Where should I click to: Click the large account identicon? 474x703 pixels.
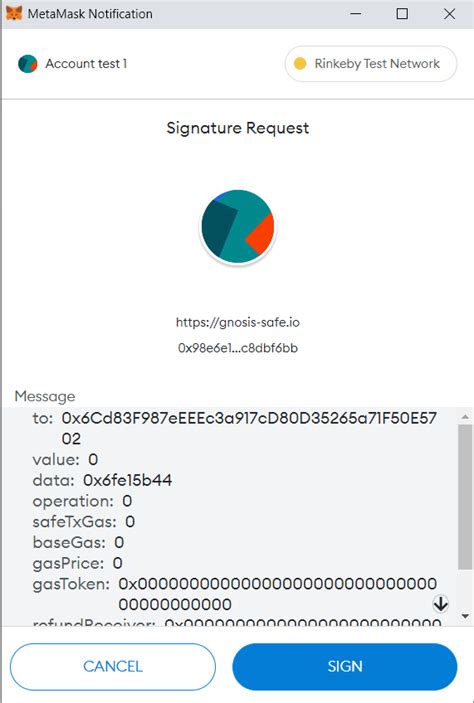(238, 226)
